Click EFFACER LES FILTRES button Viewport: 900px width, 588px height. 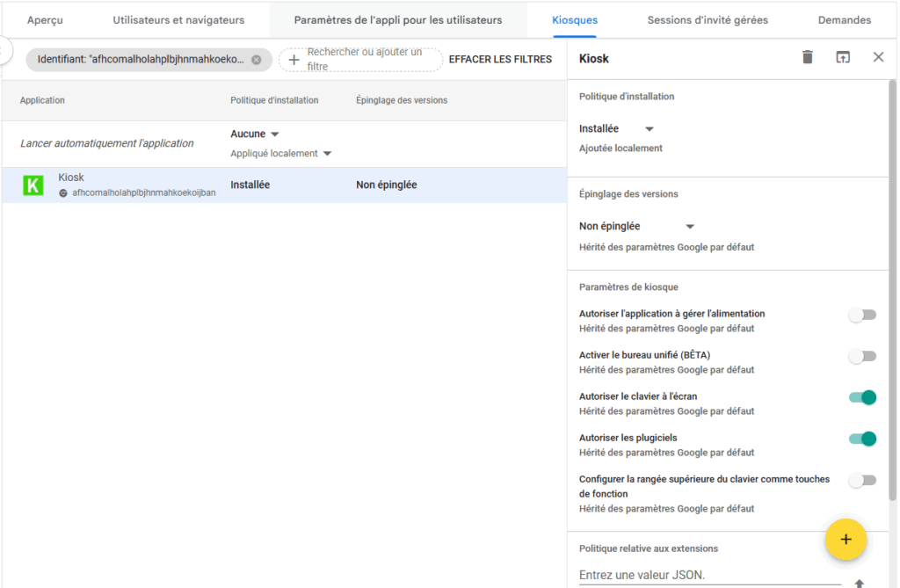click(x=500, y=60)
